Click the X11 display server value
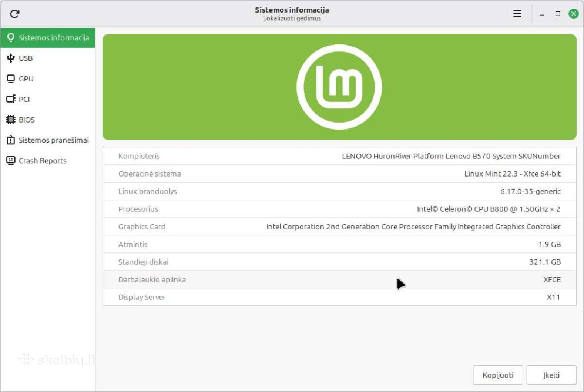 554,297
